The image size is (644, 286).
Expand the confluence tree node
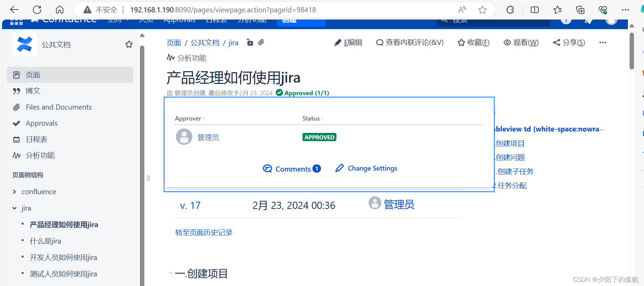(x=14, y=192)
